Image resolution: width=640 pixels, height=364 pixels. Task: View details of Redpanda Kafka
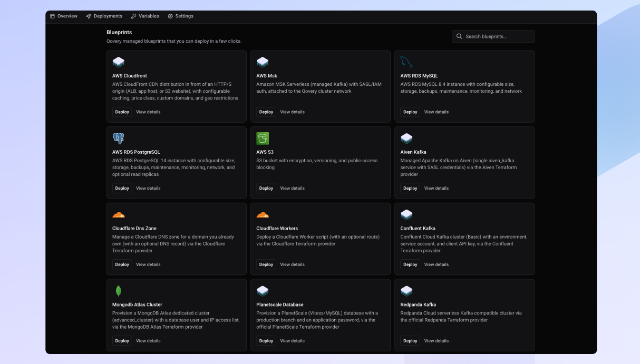pos(437,341)
